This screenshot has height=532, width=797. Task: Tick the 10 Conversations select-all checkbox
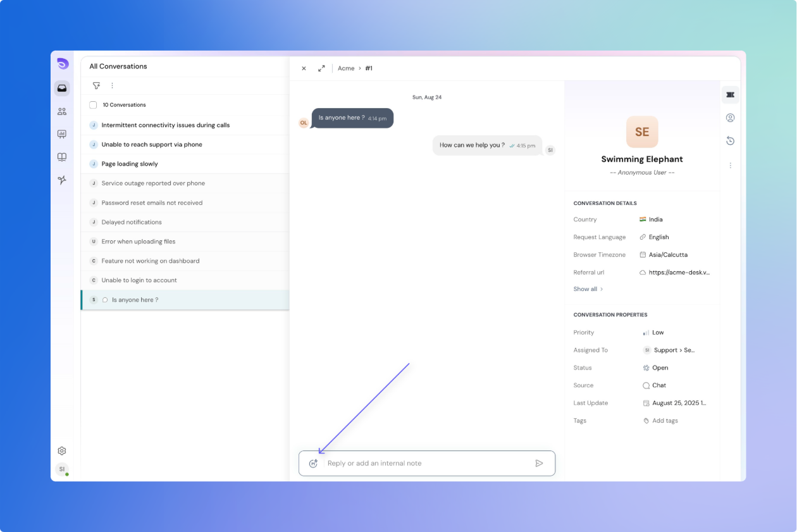pos(93,105)
